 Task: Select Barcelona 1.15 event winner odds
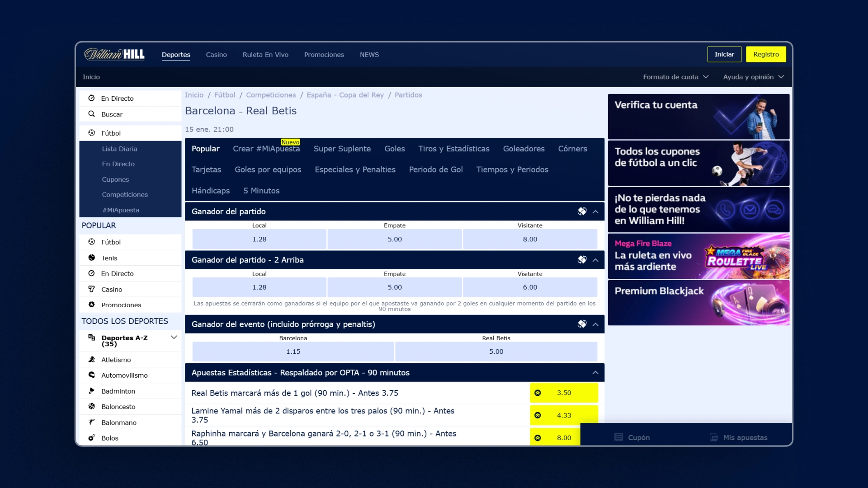293,351
